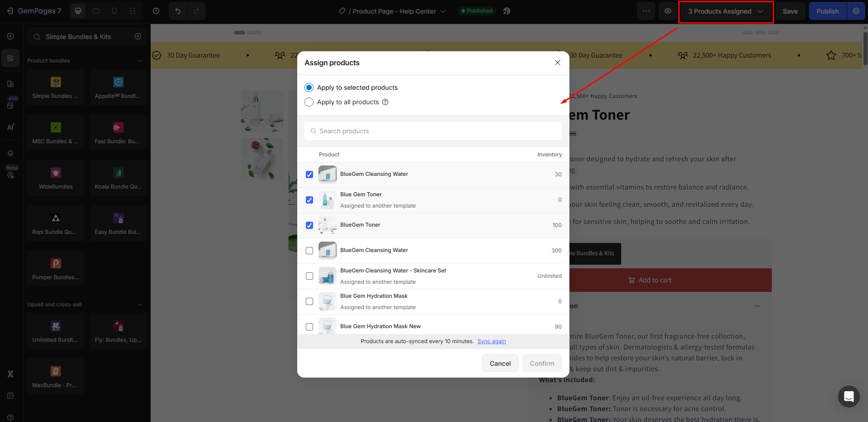Click the undo arrow icon

[x=178, y=11]
